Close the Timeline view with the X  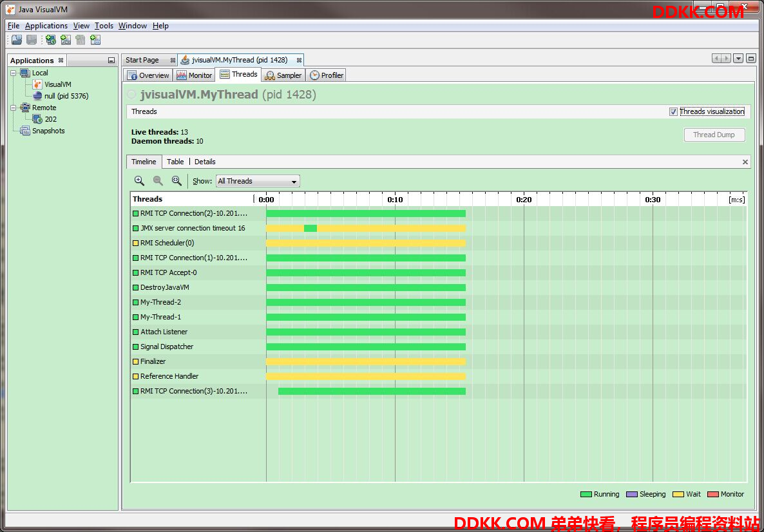coord(745,162)
